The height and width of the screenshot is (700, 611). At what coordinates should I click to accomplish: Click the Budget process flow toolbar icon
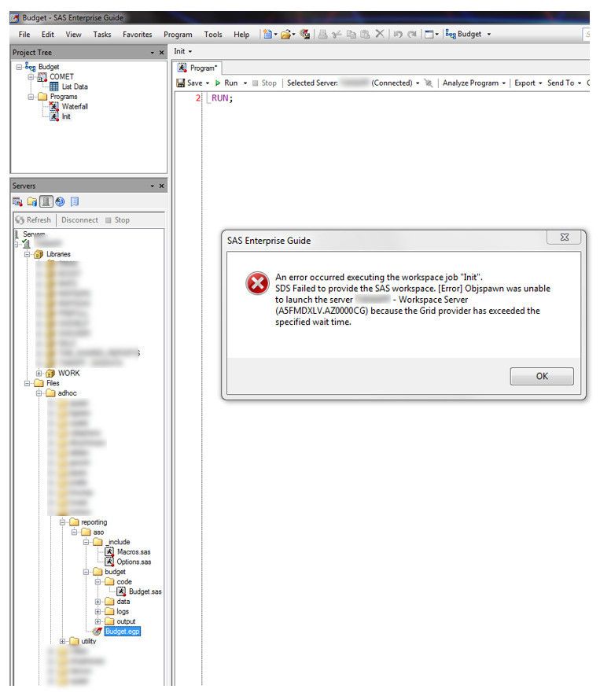point(451,34)
